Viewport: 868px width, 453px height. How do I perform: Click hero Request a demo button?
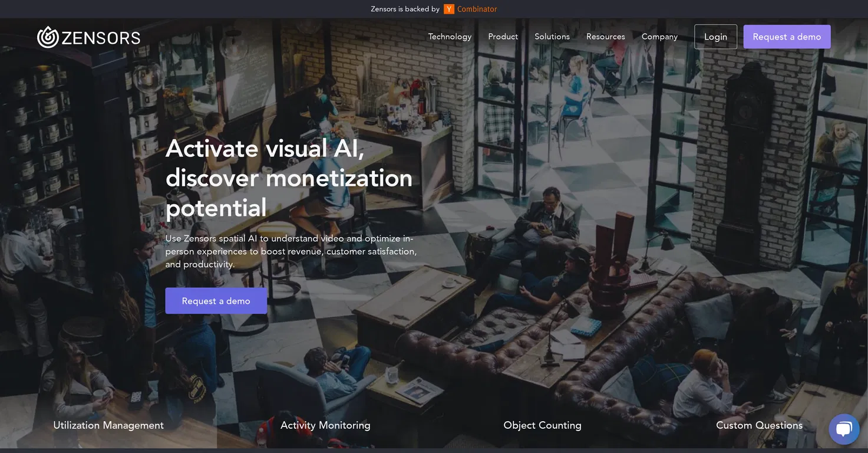coord(216,301)
